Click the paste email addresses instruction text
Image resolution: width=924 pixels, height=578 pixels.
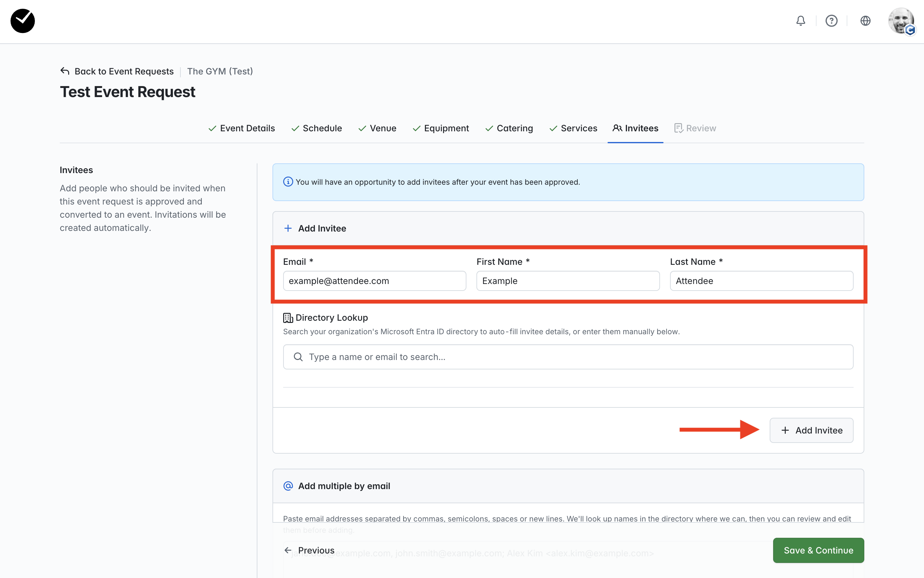coord(567,524)
